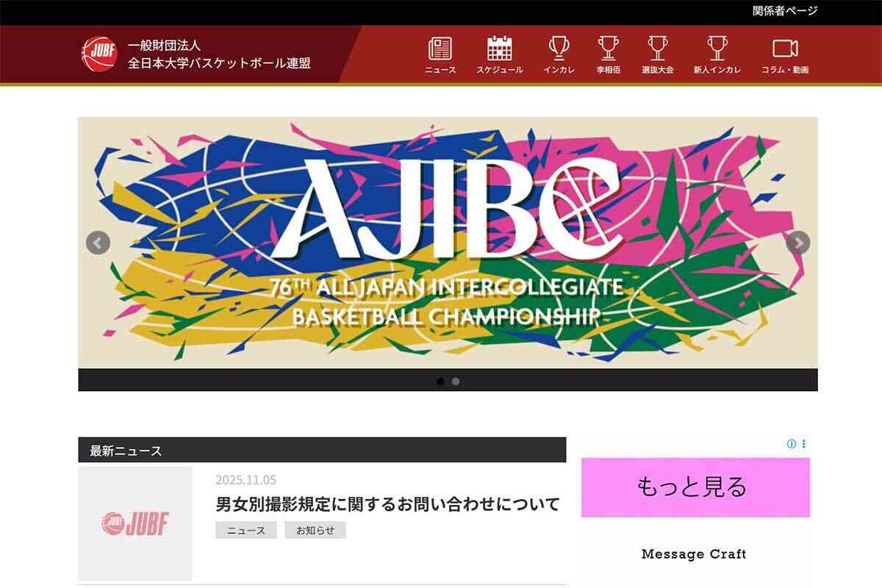Screen dimensions: 882x588
Task: Open the スケジュール calendar icon
Action: pyautogui.click(x=500, y=49)
